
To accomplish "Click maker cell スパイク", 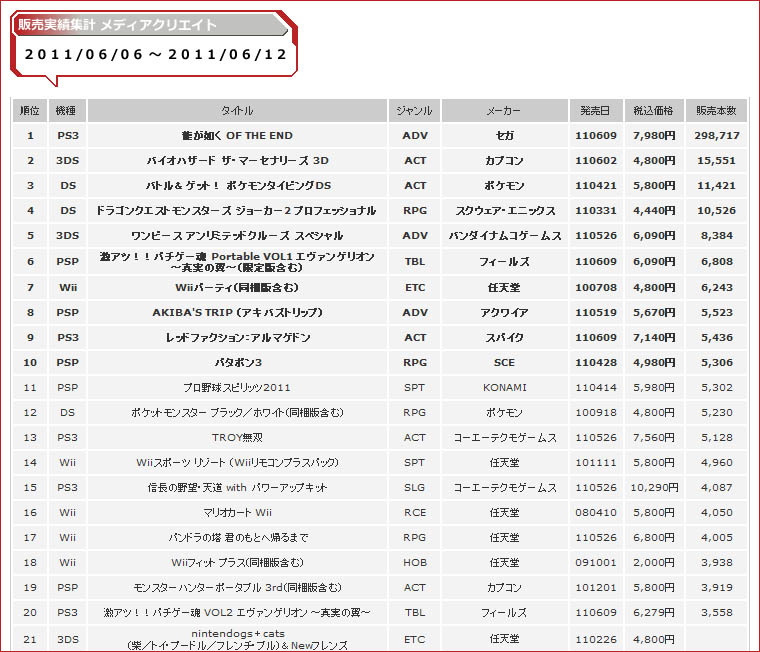I will [505, 337].
